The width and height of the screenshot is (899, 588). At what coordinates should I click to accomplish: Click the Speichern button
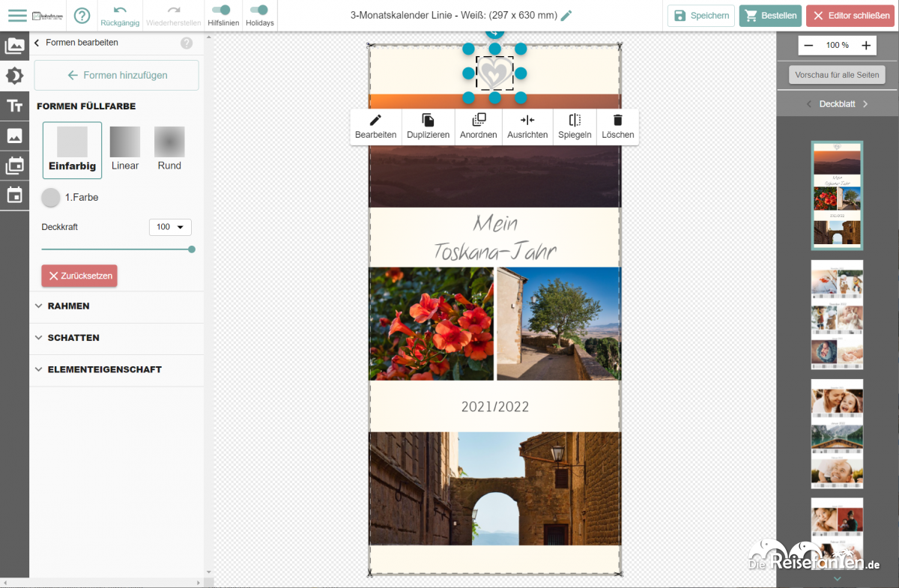(700, 16)
